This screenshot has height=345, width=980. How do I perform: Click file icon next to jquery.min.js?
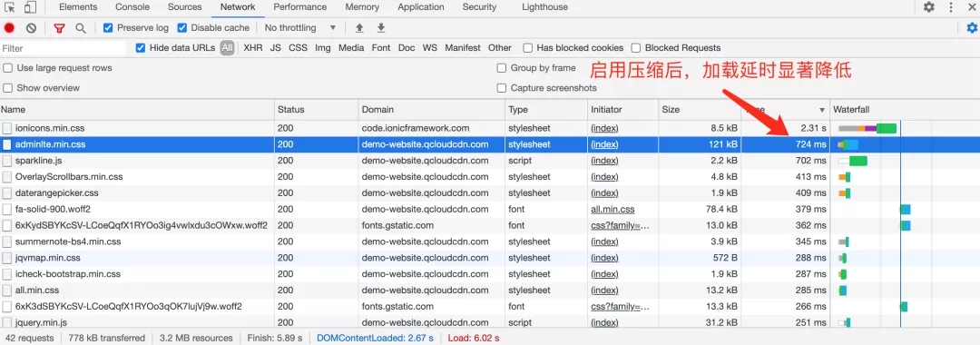(7, 322)
